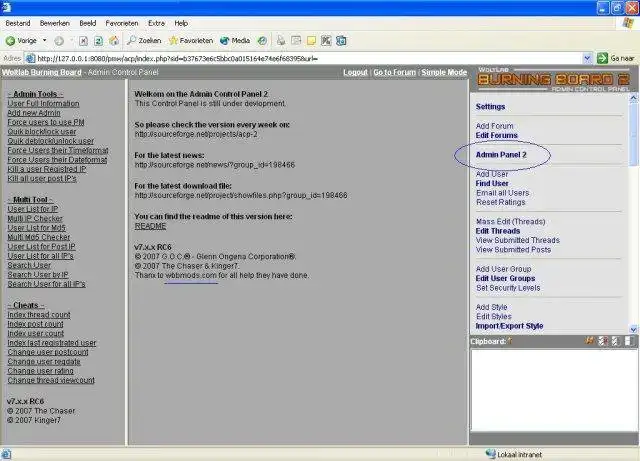Click Find User in right panel
This screenshot has width=640, height=461.
pyautogui.click(x=492, y=183)
